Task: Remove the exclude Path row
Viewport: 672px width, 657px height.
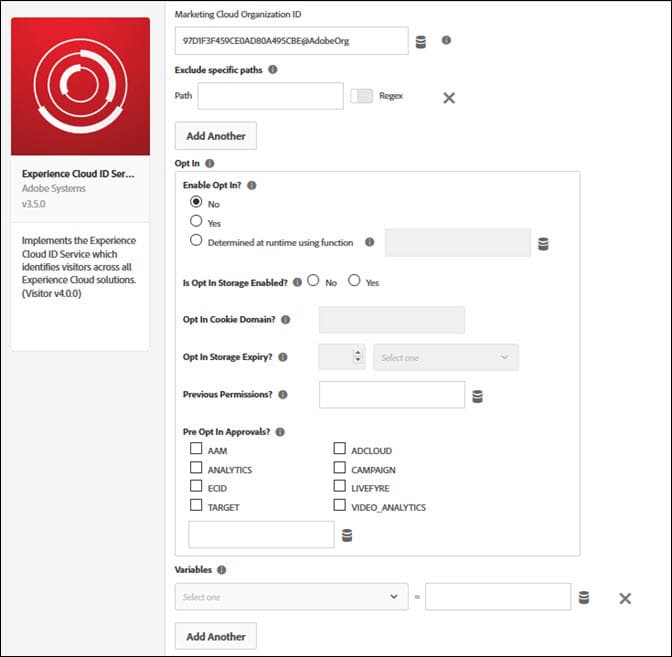Action: point(449,98)
